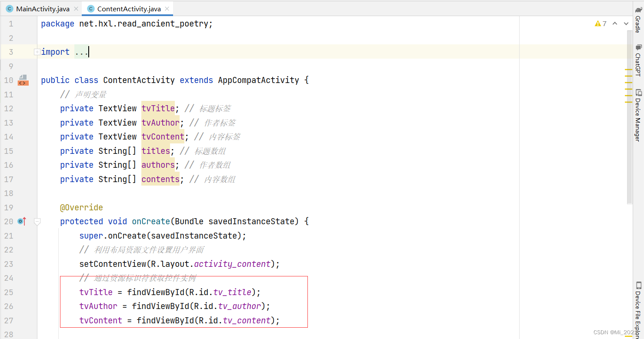Click the titles array variable
The height and width of the screenshot is (339, 644).
point(156,151)
